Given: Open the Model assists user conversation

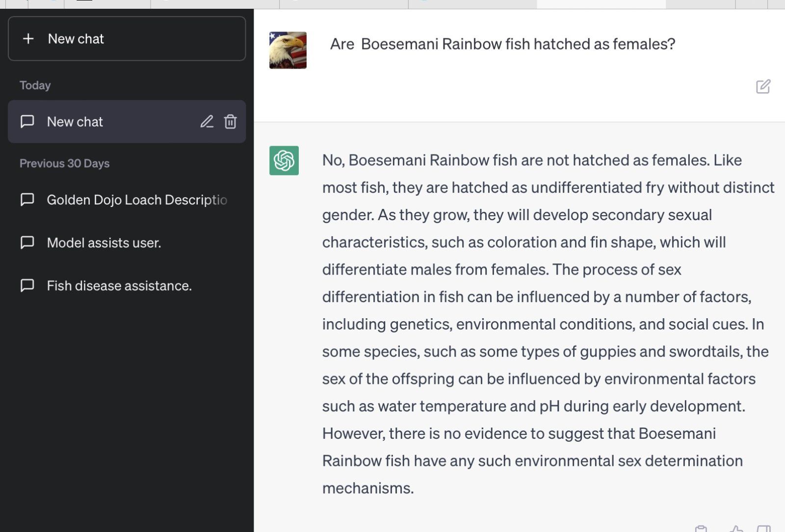Looking at the screenshot, I should (x=127, y=243).
